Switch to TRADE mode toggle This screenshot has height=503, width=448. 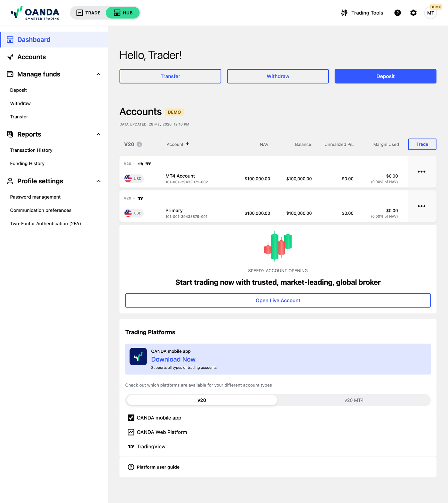pyautogui.click(x=88, y=13)
